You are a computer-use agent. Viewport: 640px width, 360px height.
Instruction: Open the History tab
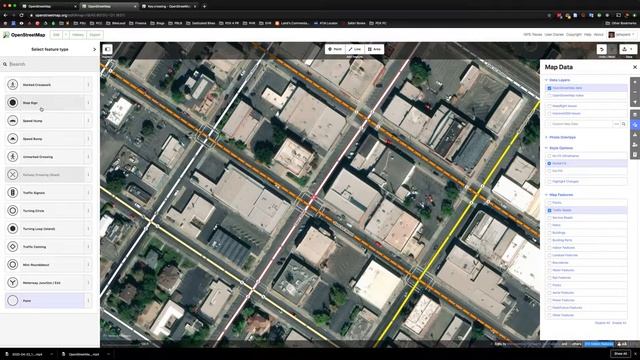click(x=78, y=35)
